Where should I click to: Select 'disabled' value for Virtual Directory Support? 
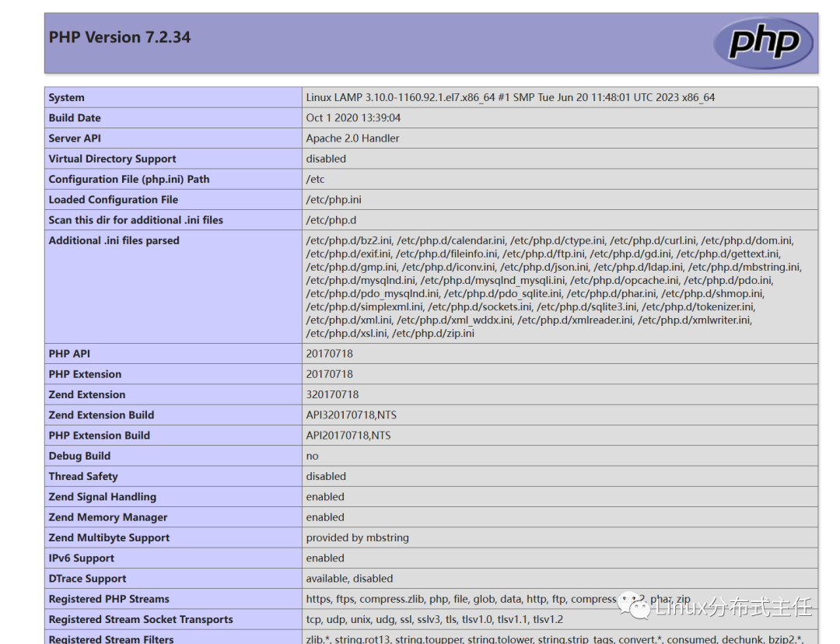point(326,159)
